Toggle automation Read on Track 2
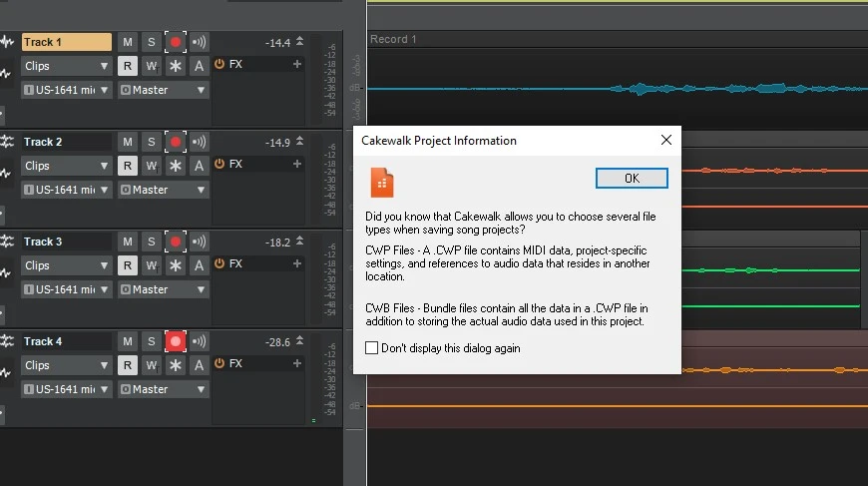The width and height of the screenshot is (868, 486). point(128,166)
